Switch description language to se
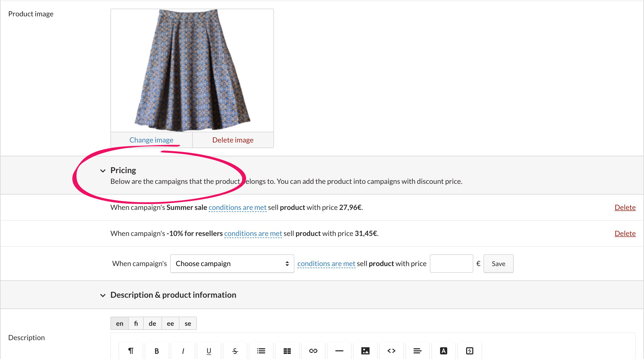Screen dimensions: 644x359 [x=188, y=324]
